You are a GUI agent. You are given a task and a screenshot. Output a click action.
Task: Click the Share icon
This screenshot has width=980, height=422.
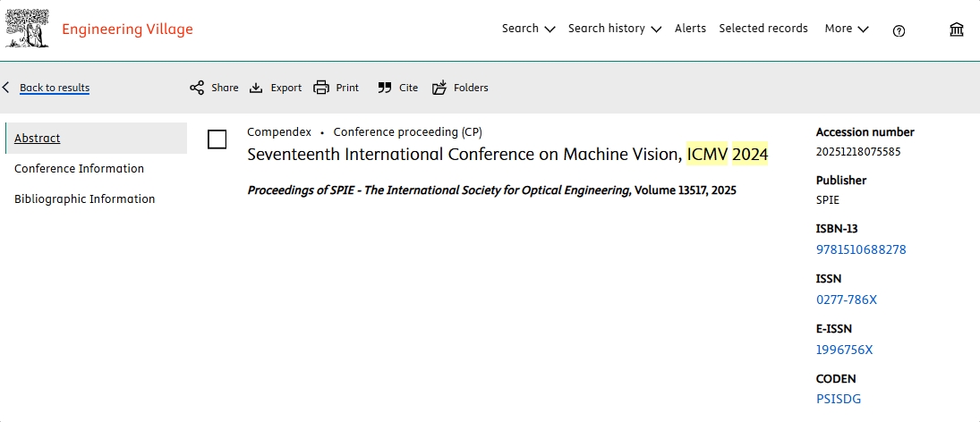(x=197, y=88)
